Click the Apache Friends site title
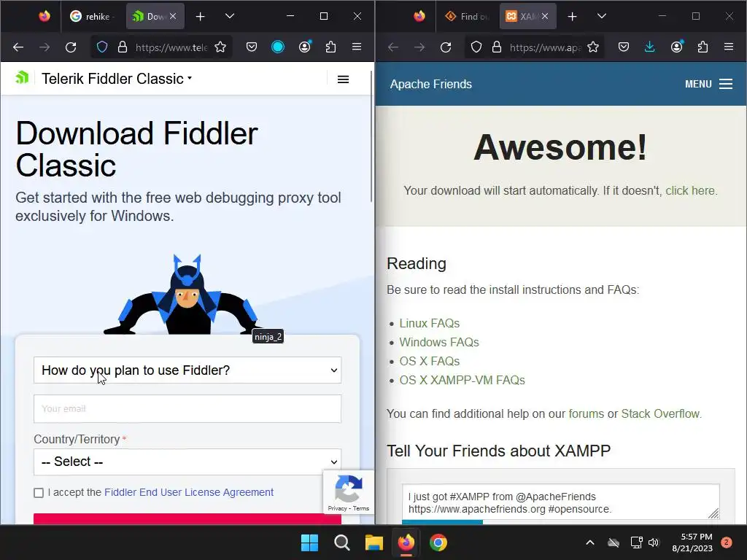This screenshot has width=747, height=560. (430, 85)
